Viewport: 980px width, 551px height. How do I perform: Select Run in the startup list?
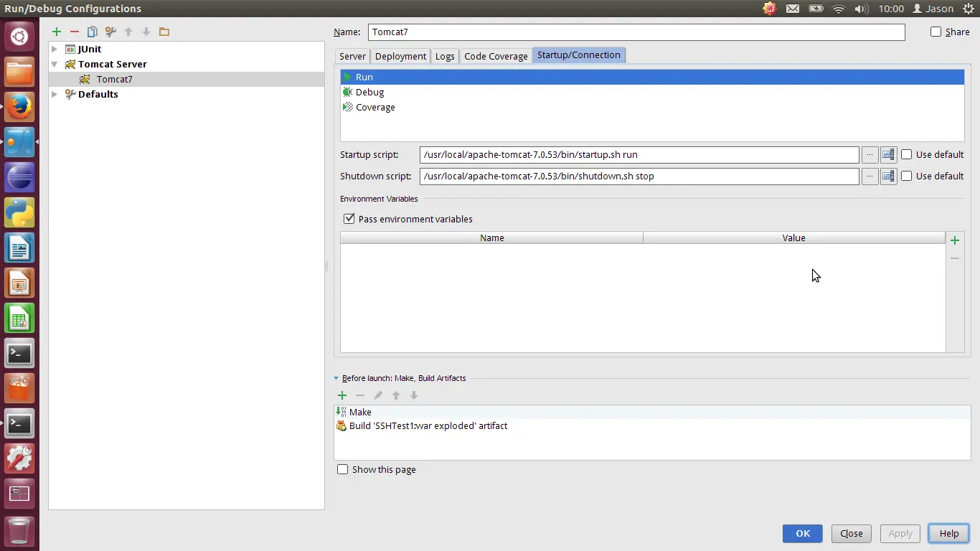[652, 77]
